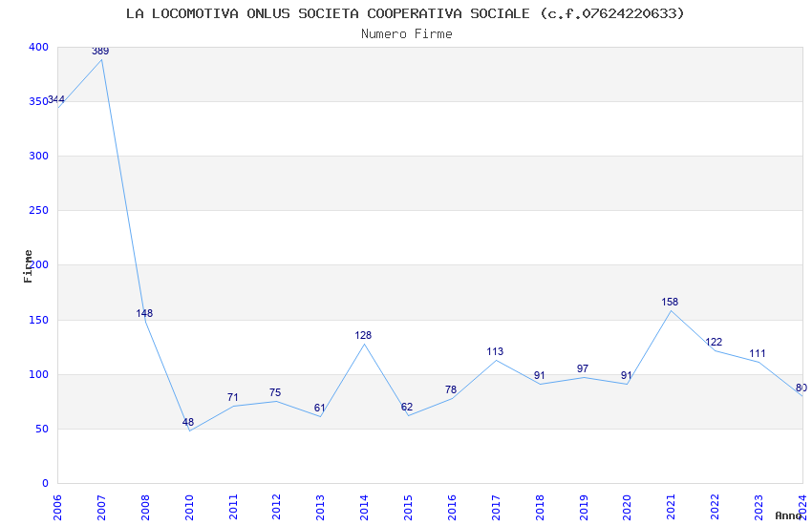Click the 2020 x-axis year label
This screenshot has width=812, height=525.
[x=628, y=508]
